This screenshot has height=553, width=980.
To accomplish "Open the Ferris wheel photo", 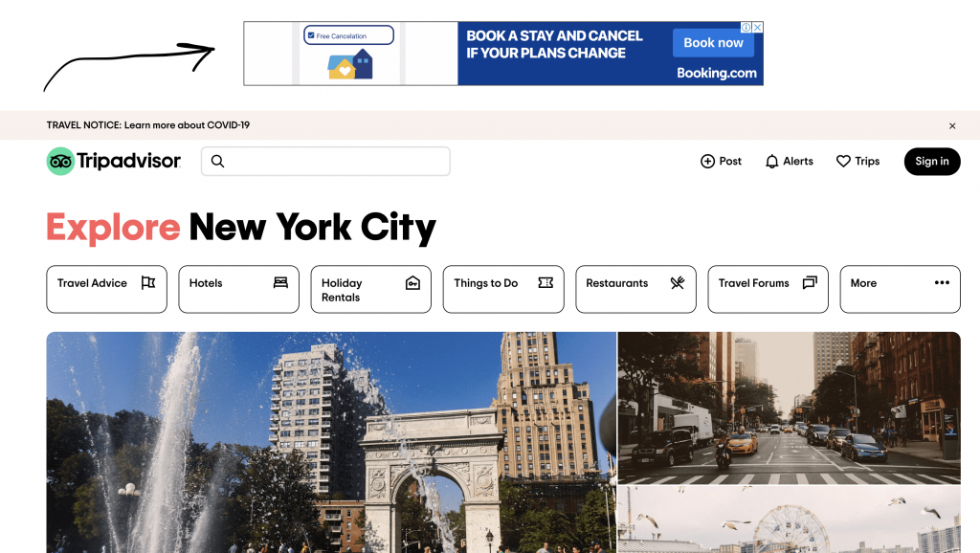I will (x=790, y=520).
